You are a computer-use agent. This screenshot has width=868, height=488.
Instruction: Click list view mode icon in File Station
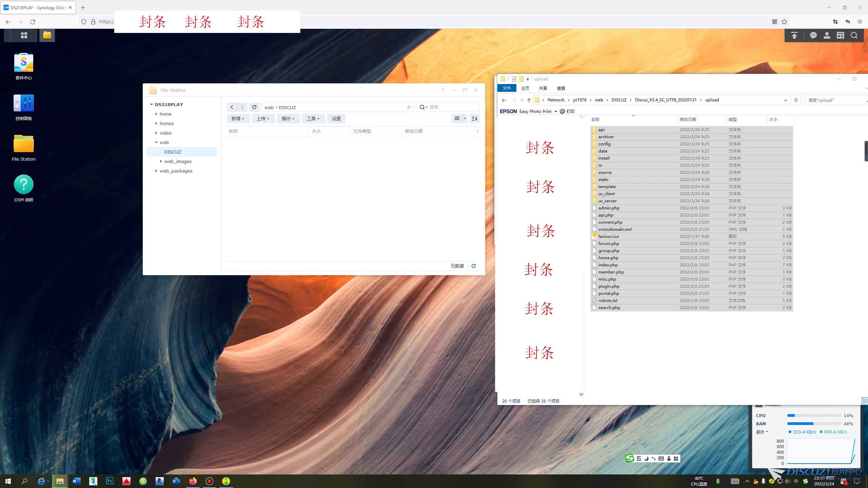457,119
